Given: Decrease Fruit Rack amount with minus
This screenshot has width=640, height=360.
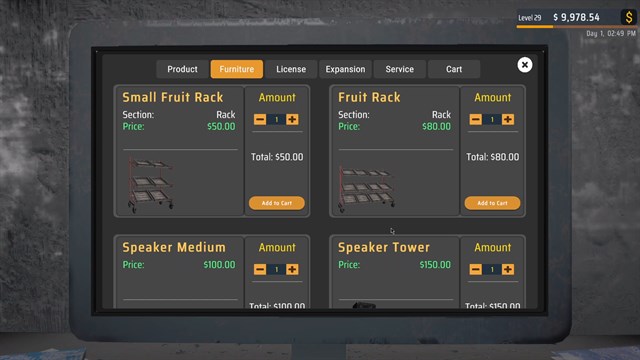Looking at the screenshot, I should 476,119.
